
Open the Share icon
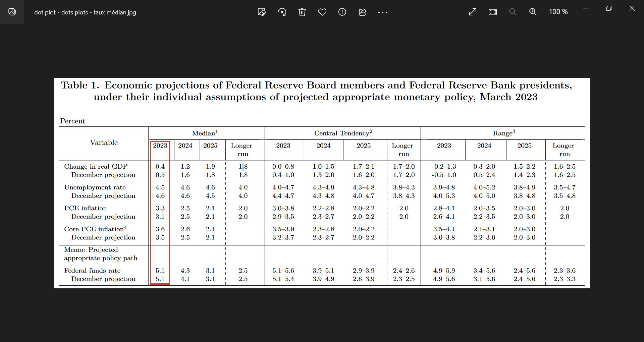pos(363,12)
